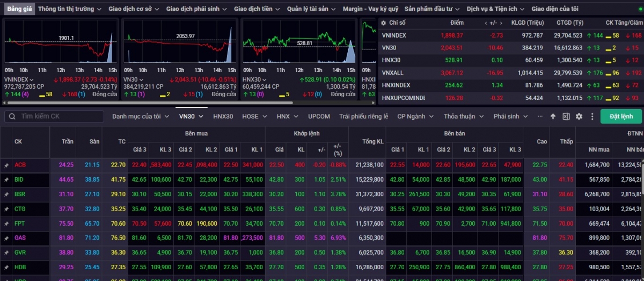Select VNINDEX row in index table
Image resolution: width=644 pixels, height=281 pixels.
coord(511,35)
